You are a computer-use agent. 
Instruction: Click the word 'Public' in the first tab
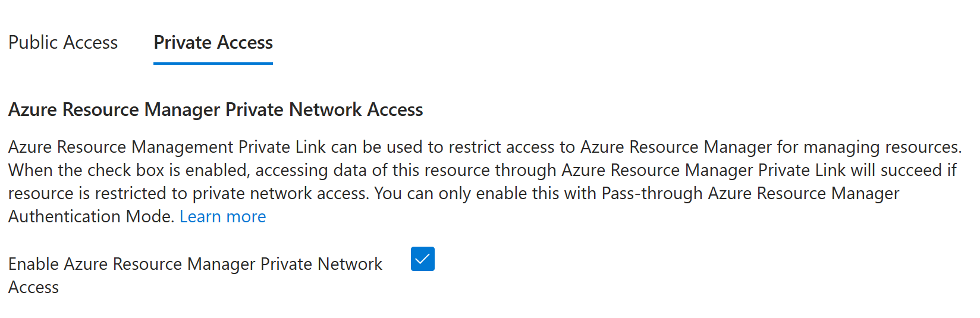(33, 43)
